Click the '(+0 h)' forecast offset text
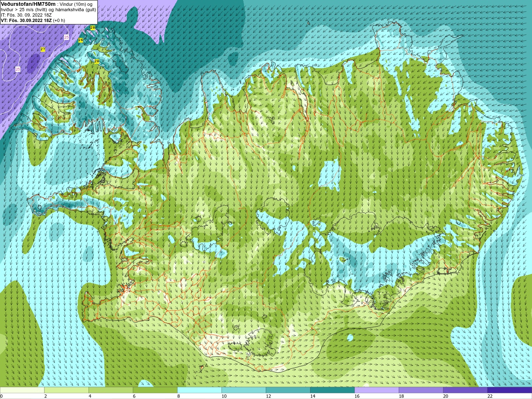The width and height of the screenshot is (532, 399). (x=59, y=20)
